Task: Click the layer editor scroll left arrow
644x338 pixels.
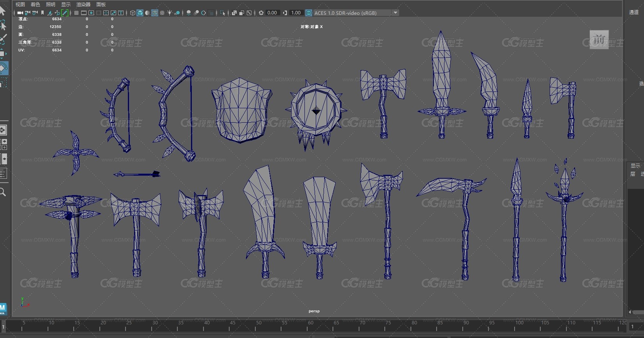Action: (x=630, y=312)
